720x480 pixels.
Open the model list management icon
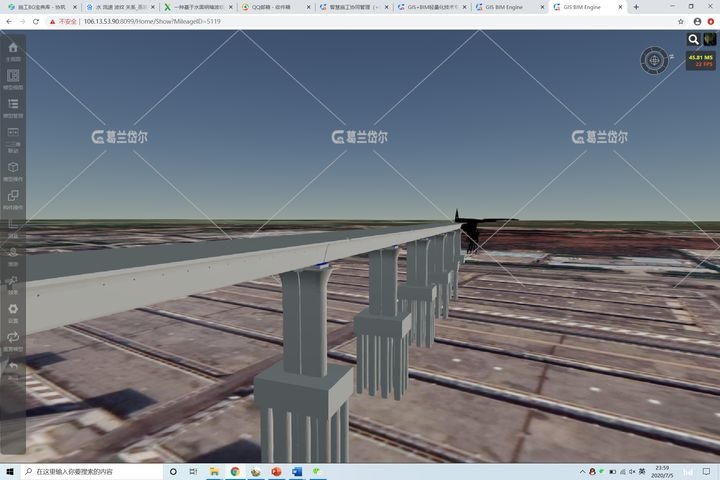tap(13, 104)
